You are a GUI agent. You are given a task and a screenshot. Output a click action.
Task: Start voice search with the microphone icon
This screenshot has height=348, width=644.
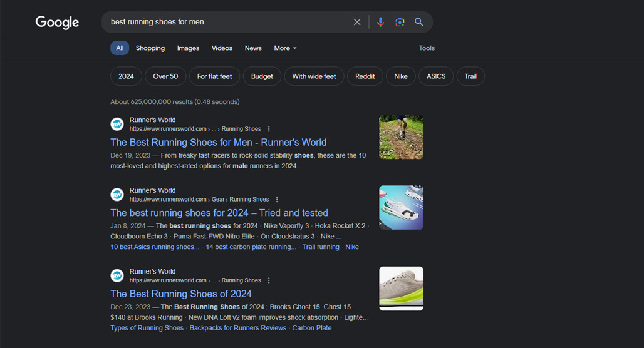pyautogui.click(x=380, y=22)
